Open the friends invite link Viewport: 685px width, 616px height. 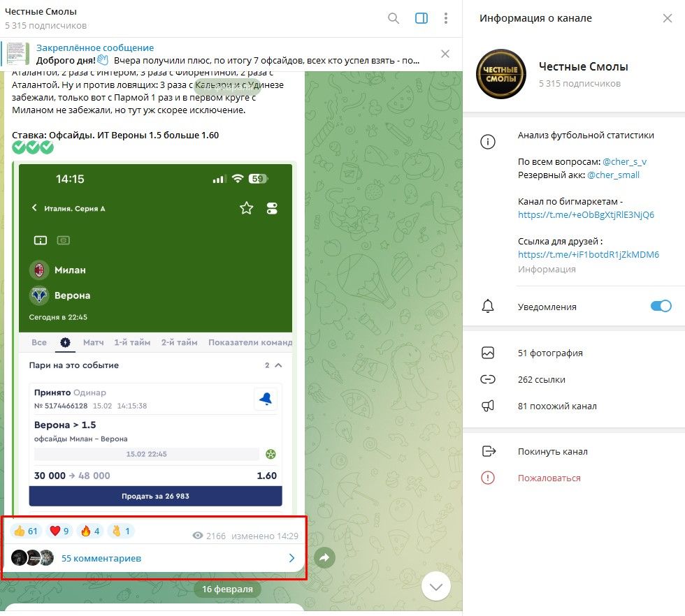589,254
